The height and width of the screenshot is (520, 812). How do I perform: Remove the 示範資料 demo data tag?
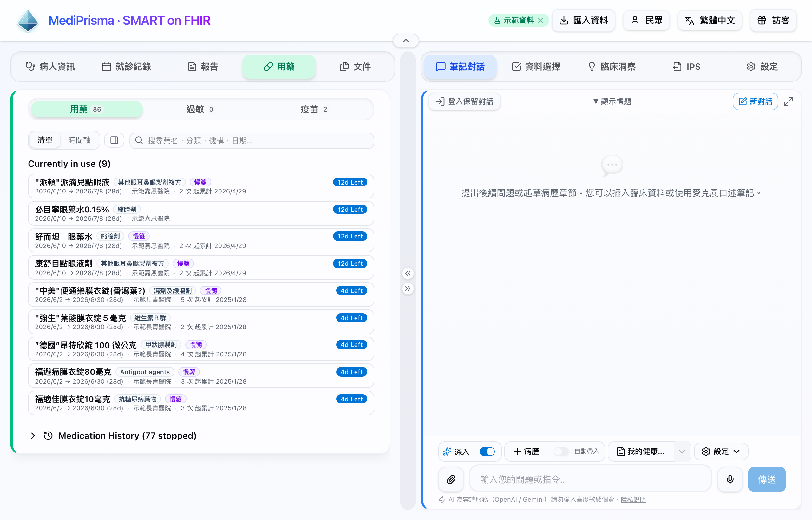coord(540,20)
